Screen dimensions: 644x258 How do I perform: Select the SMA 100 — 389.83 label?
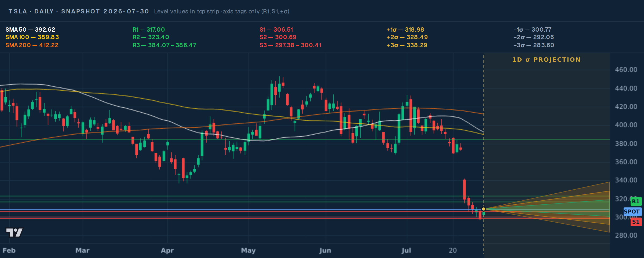(32, 37)
